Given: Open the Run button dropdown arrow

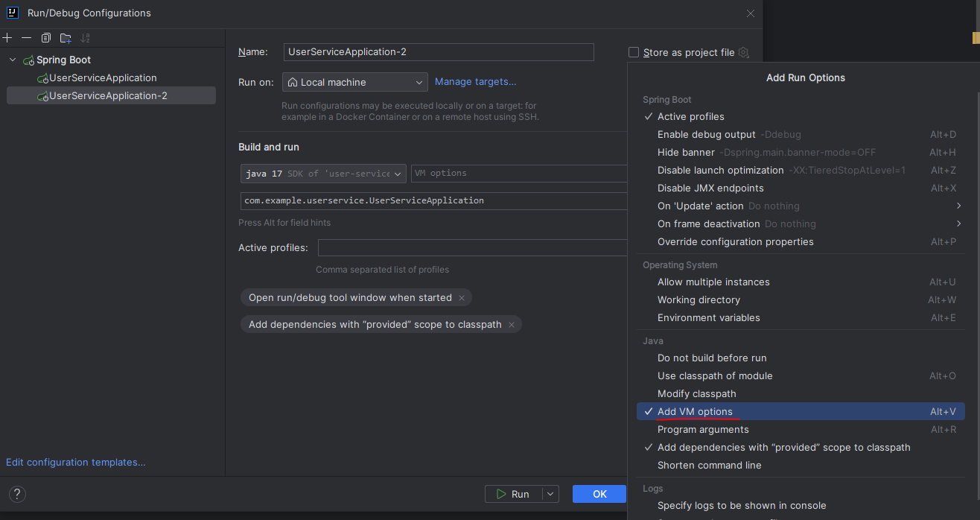Looking at the screenshot, I should tap(550, 494).
